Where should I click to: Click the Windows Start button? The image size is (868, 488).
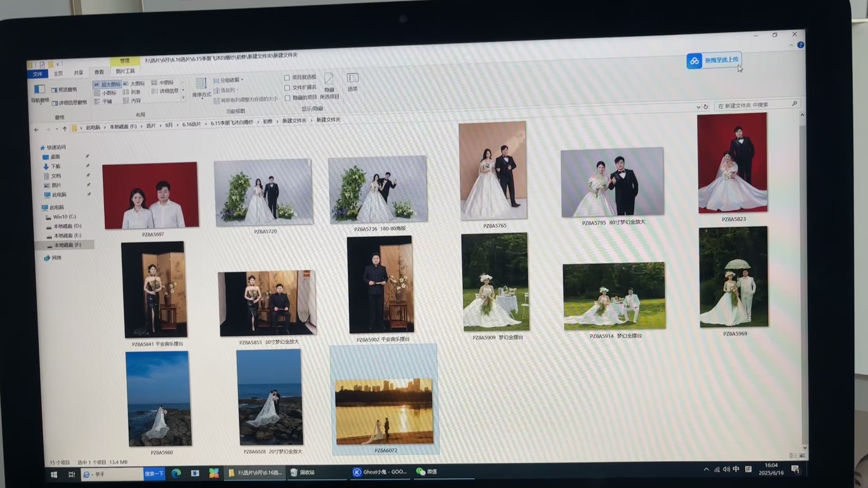[54, 474]
